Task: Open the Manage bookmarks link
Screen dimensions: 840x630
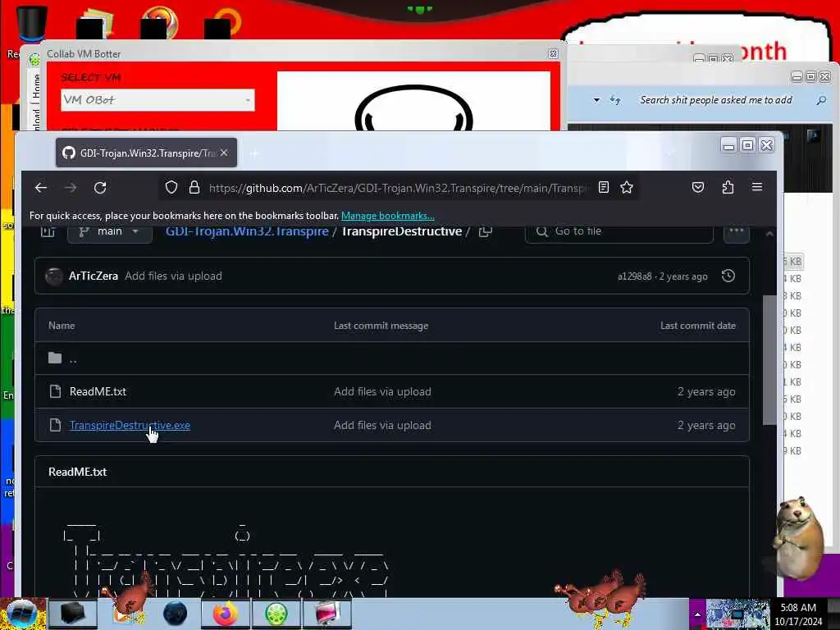Action: pos(388,216)
